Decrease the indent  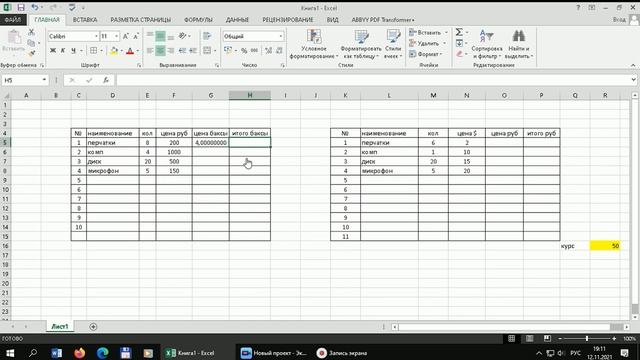(182, 51)
